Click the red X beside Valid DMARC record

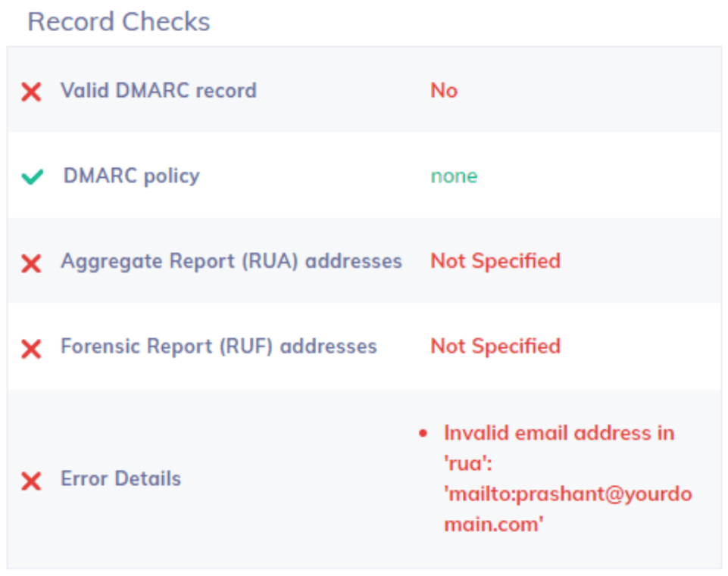tap(31, 92)
